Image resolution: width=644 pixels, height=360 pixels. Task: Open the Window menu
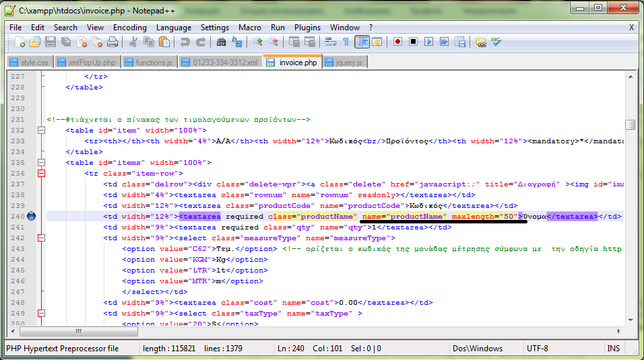pyautogui.click(x=345, y=28)
